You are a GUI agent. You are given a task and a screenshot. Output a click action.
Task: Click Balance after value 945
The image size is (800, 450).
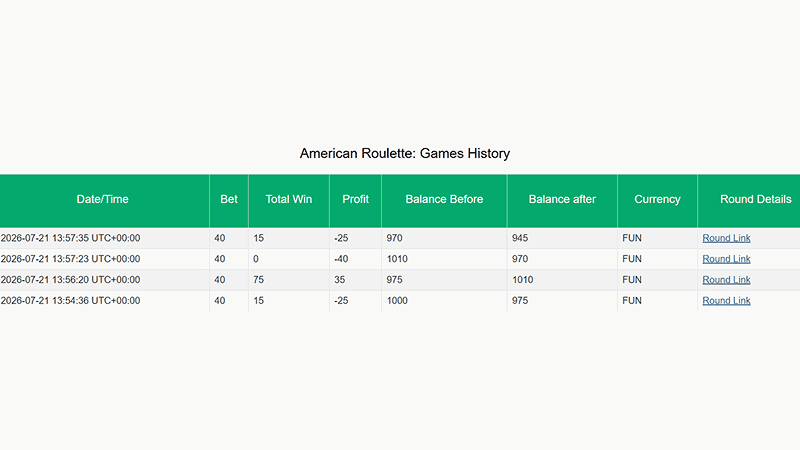[520, 238]
